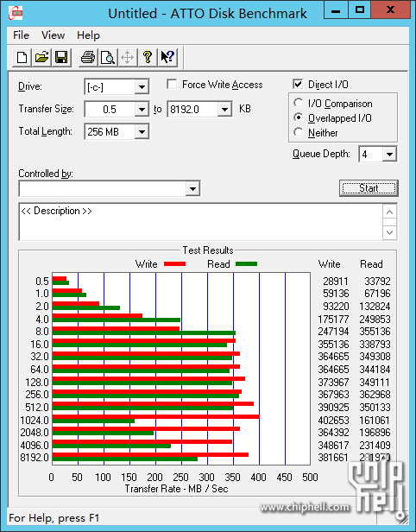Click the Write column header in results

click(329, 264)
